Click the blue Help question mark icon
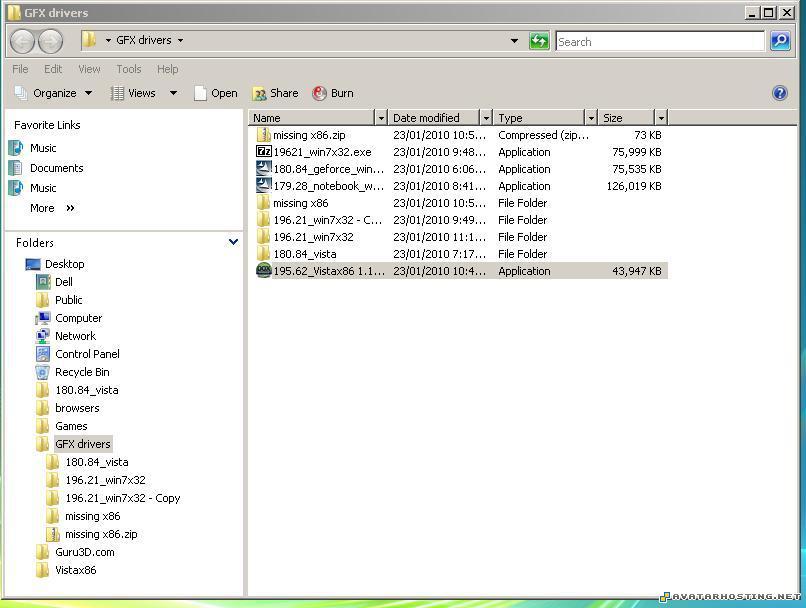 (x=780, y=93)
